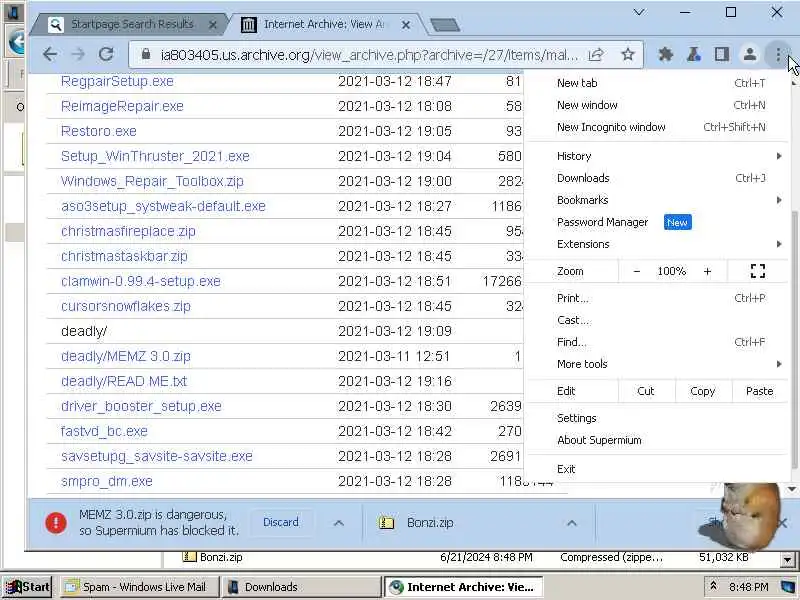Switch to Downloads taskbar button

pyautogui.click(x=301, y=587)
